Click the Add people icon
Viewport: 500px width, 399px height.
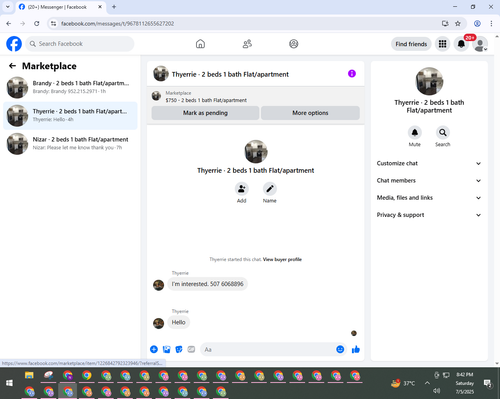pyautogui.click(x=241, y=189)
